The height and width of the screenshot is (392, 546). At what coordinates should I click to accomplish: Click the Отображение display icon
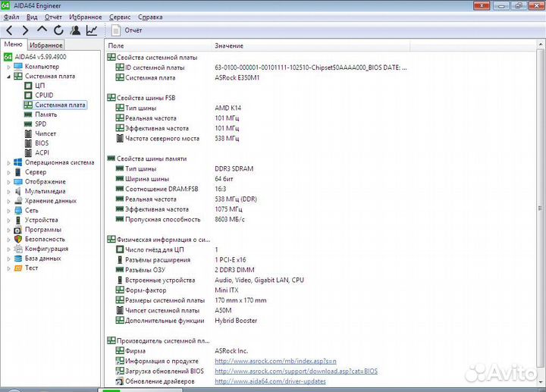click(18, 182)
